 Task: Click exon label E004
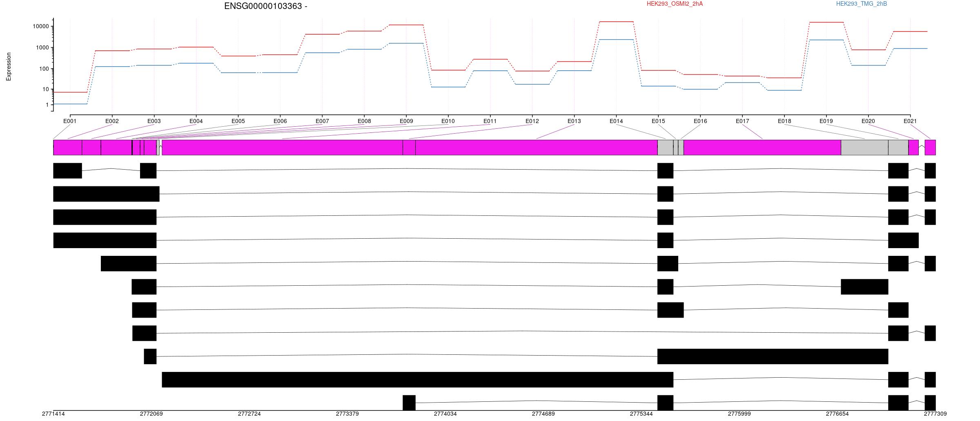(x=196, y=121)
